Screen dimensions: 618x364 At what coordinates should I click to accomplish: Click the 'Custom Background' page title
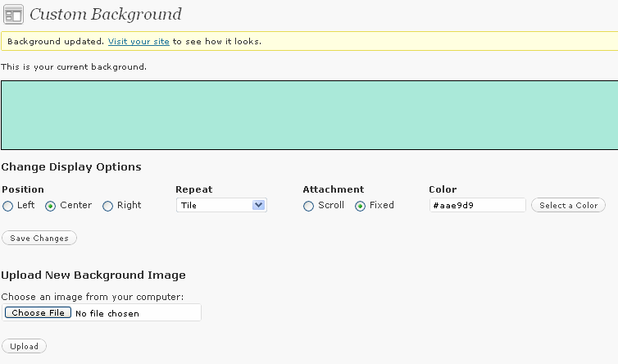click(x=106, y=14)
